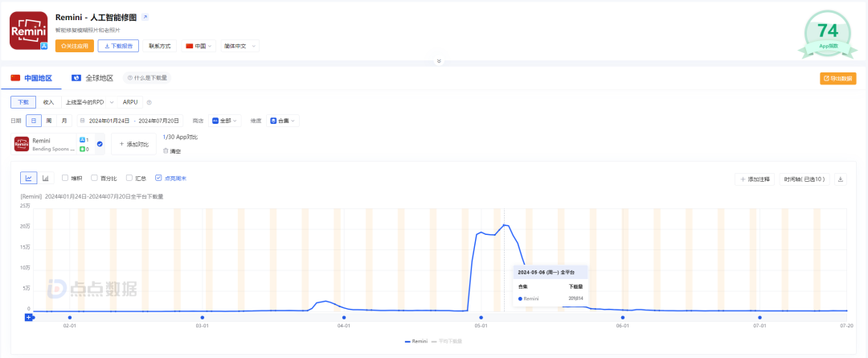Screen dimensions: 868x358
Task: Click the green Android icon in the Remini card
Action: point(82,149)
